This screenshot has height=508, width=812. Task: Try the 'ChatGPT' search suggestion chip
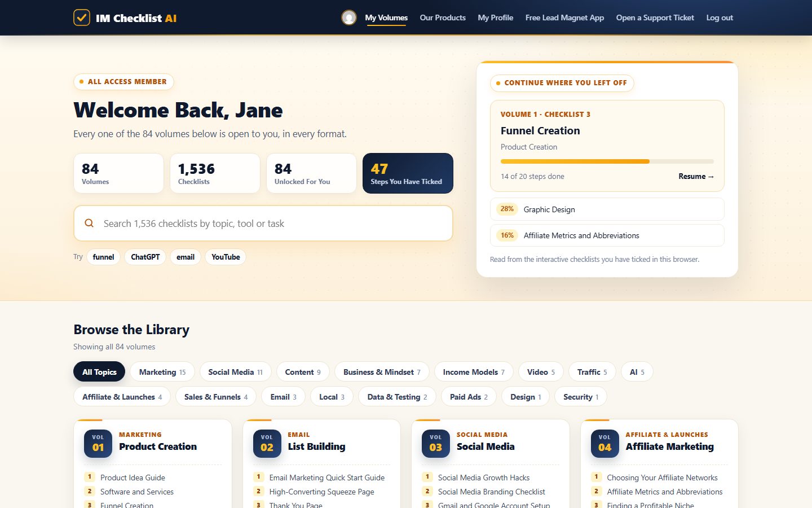(145, 257)
